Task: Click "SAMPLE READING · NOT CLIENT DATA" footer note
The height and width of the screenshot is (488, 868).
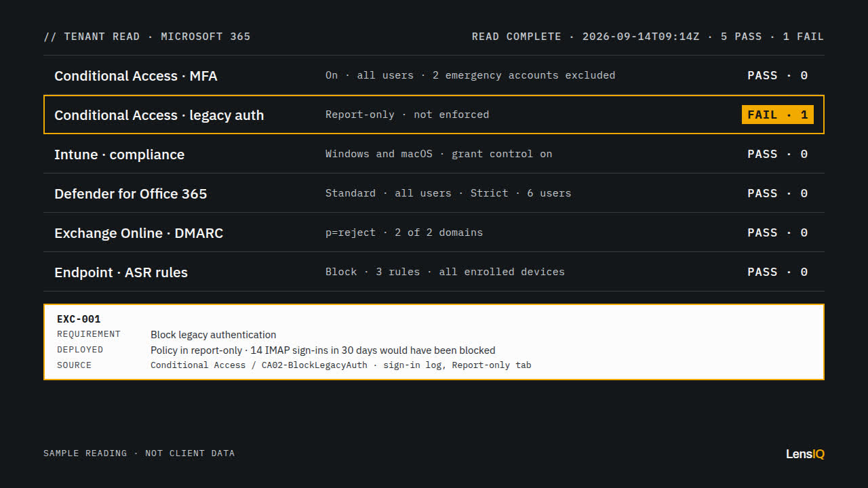Action: tap(139, 453)
